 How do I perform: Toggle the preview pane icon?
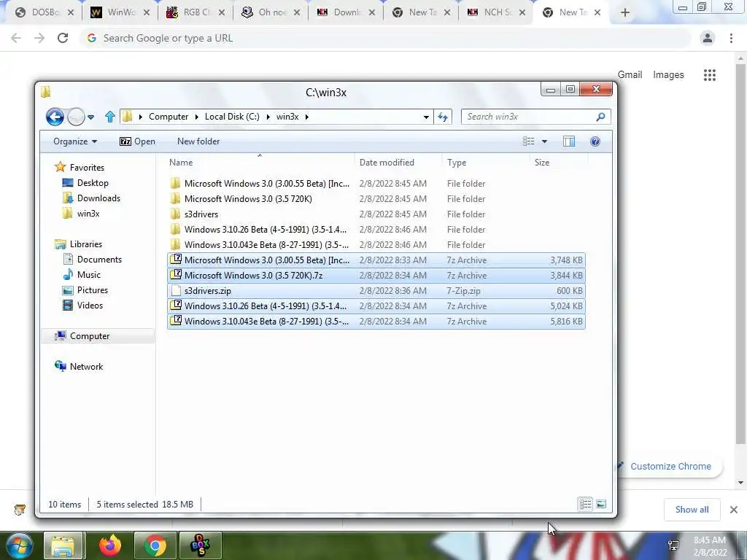point(569,141)
